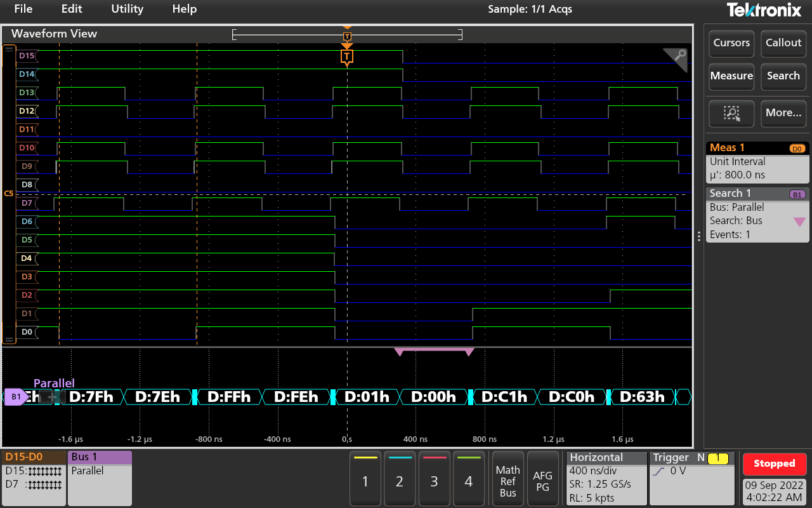Image resolution: width=812 pixels, height=508 pixels.
Task: Turn on channel 4
Action: (x=468, y=481)
